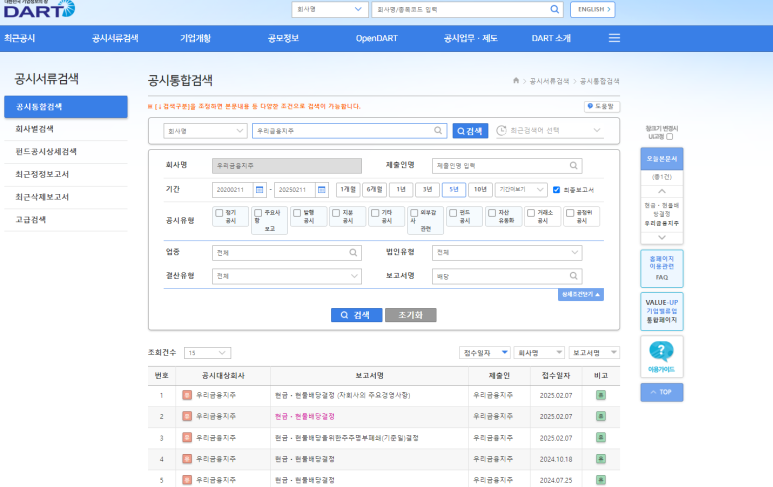Viewport: 773px width, 487px height.
Task: Click the green remark icon dated 2024.10.18
Action: [x=600, y=458]
